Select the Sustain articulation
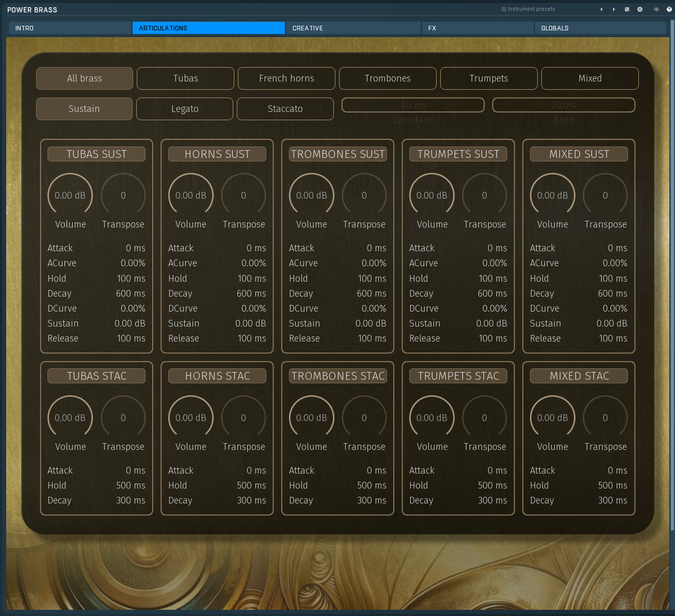Image resolution: width=675 pixels, height=616 pixels. coord(84,108)
